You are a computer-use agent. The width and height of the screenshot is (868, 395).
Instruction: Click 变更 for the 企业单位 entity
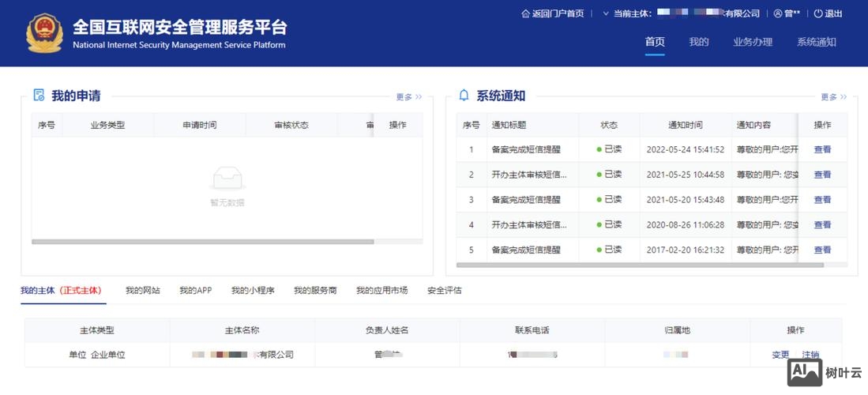[780, 355]
